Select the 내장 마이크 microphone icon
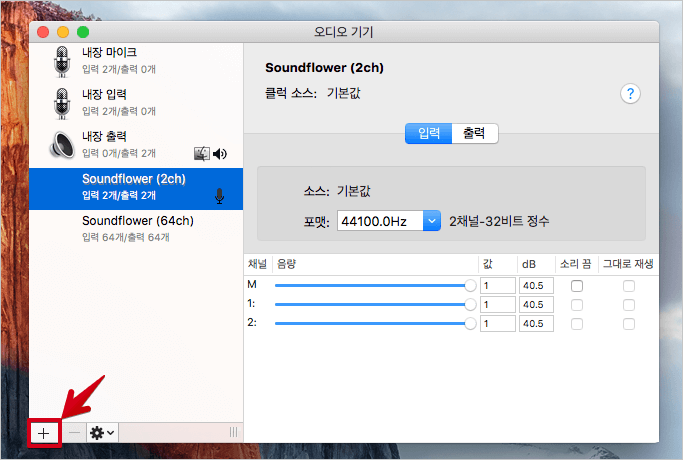The image size is (683, 460). tap(62, 60)
